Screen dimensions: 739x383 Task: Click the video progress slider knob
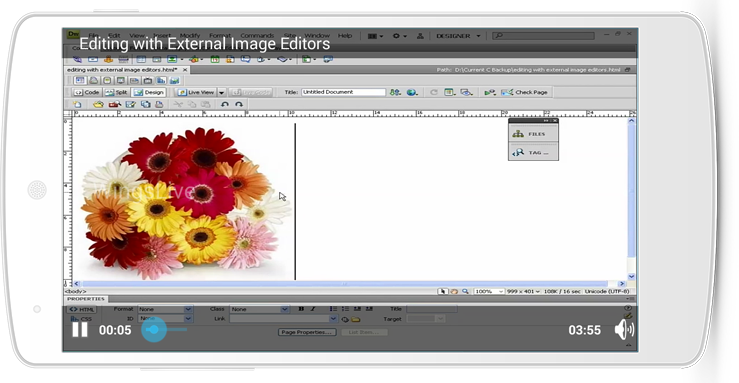pos(154,329)
